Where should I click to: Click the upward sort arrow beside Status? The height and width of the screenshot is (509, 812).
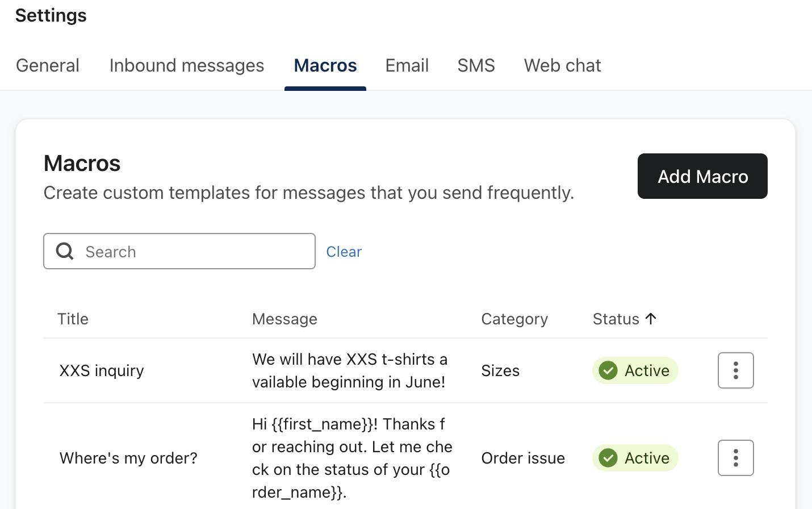click(x=651, y=319)
